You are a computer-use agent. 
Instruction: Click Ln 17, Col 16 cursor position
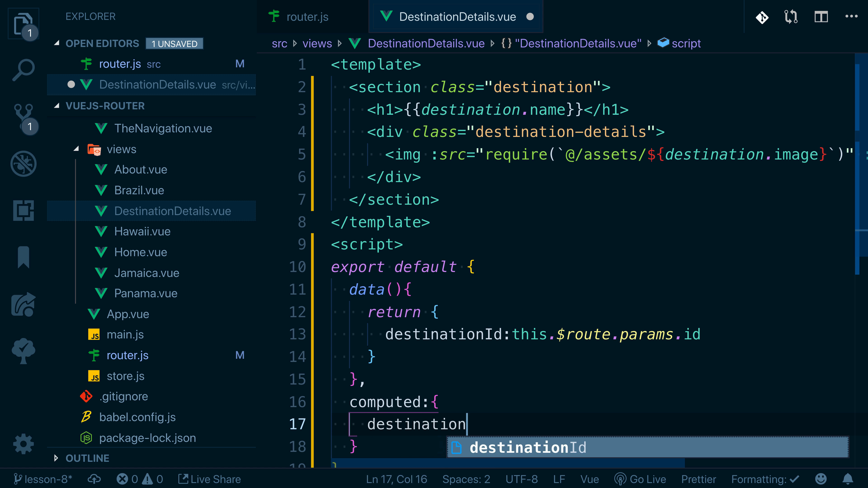pos(397,479)
